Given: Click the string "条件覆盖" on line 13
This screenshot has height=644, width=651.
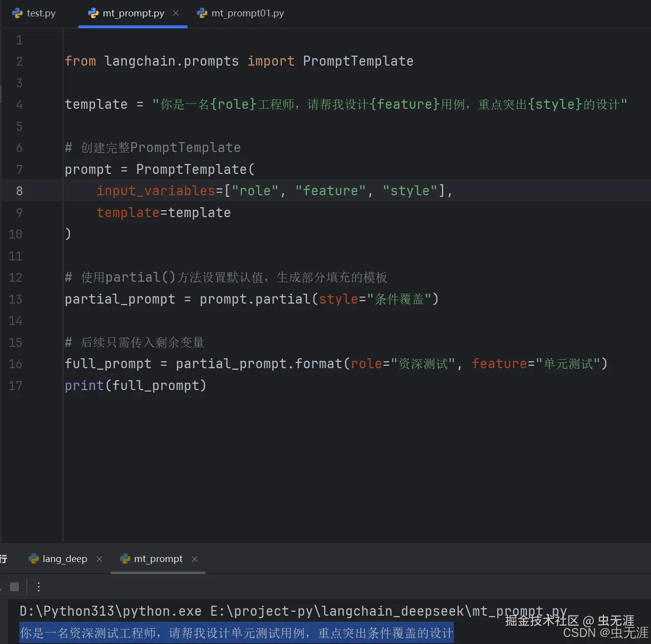Looking at the screenshot, I should 399,299.
